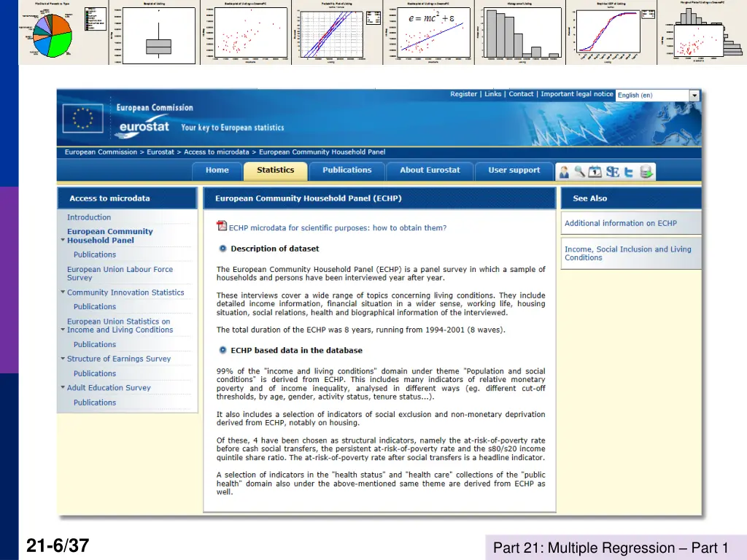Click the e = mc² regression plot thumbnail
The image size is (747, 560).
pyautogui.click(x=429, y=32)
